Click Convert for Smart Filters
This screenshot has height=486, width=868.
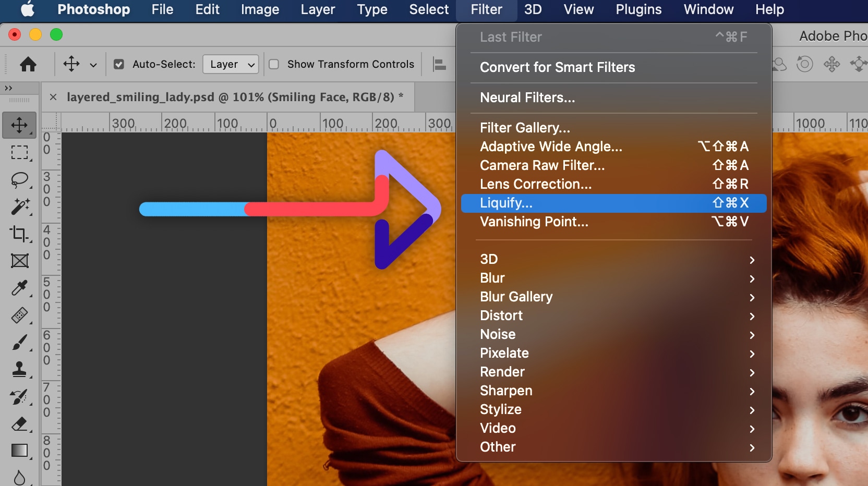click(557, 67)
